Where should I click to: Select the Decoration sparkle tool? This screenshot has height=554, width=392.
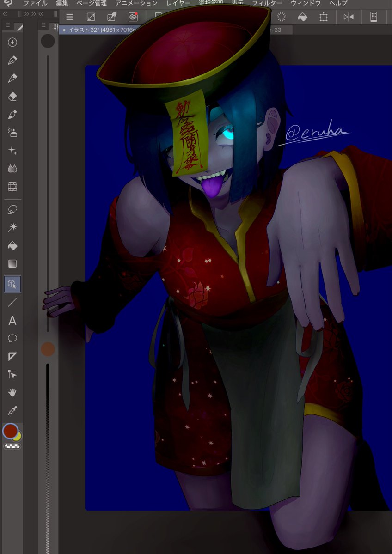[12, 151]
